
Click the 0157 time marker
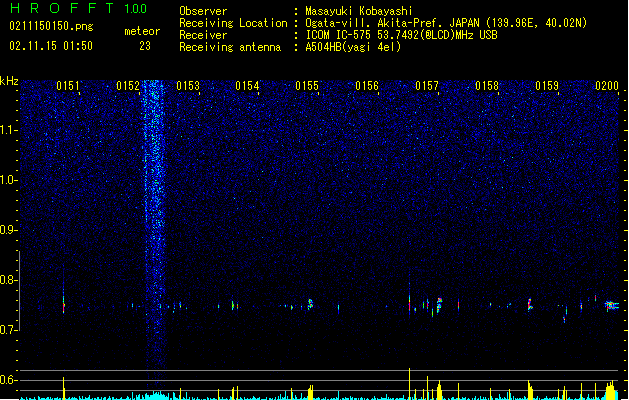point(427,86)
